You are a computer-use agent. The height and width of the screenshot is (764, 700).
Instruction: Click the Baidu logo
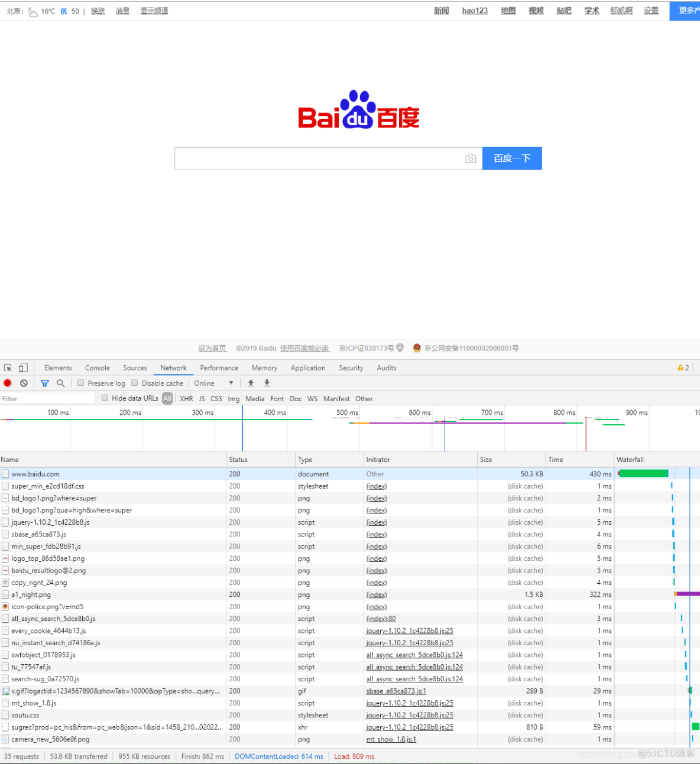pos(359,109)
